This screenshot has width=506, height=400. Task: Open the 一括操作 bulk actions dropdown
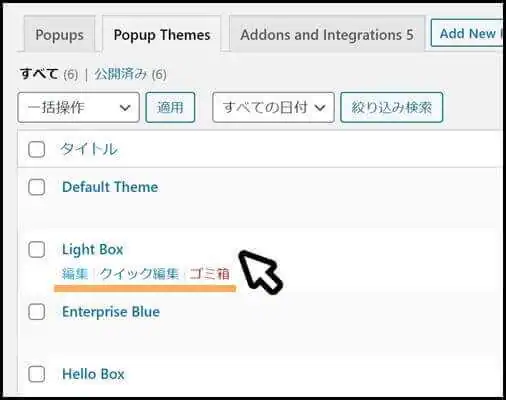[78, 107]
